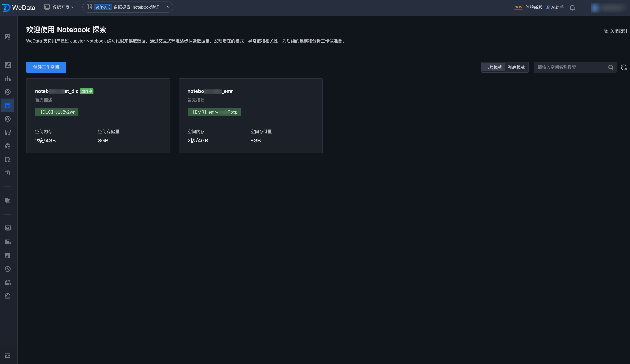The image size is (630, 364).
Task: Open the highlighted Notebook explore sidebar icon
Action: tap(7, 105)
